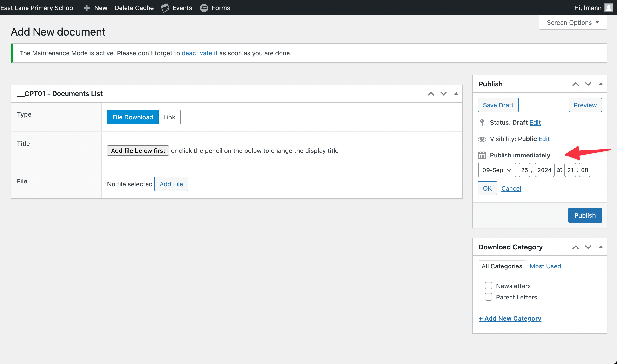Screen dimensions: 617x364
Task: Click the publish year field showing 2024
Action: point(544,170)
